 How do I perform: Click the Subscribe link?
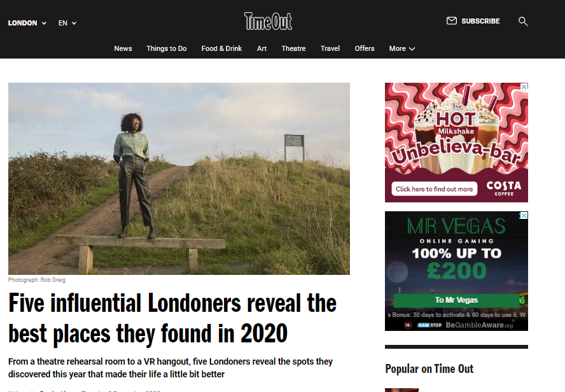click(x=480, y=21)
